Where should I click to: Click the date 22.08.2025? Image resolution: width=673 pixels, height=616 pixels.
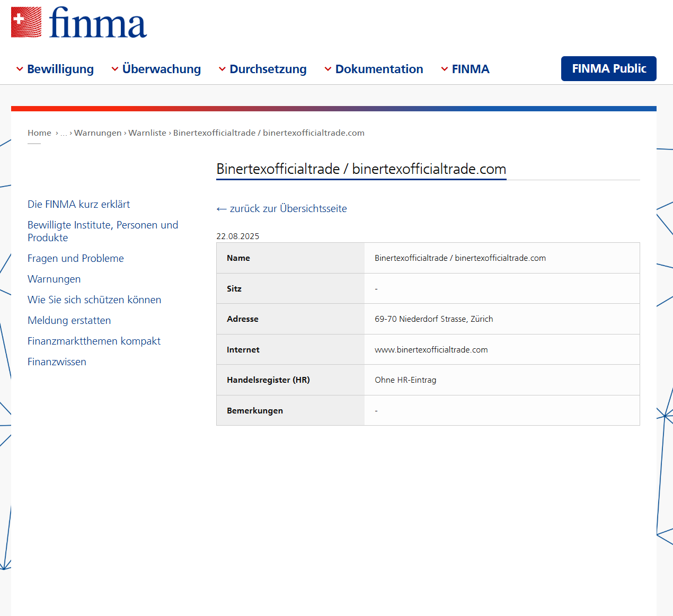pos(238,236)
